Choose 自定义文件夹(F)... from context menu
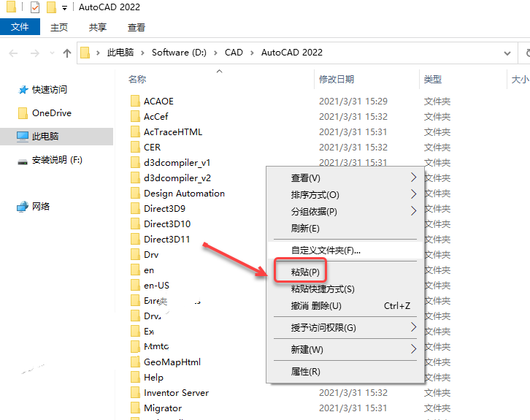The image size is (530, 420). pyautogui.click(x=345, y=251)
